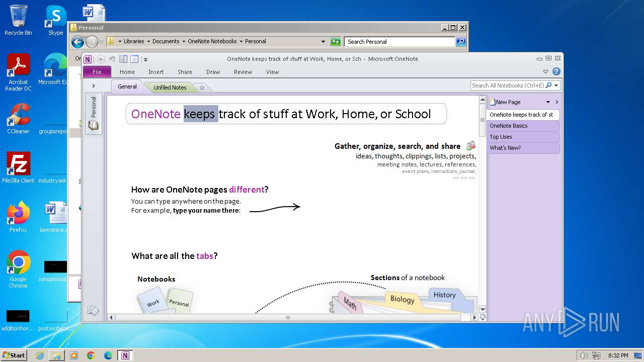The width and height of the screenshot is (644, 362).
Task: Open the File tab
Action: click(x=97, y=72)
